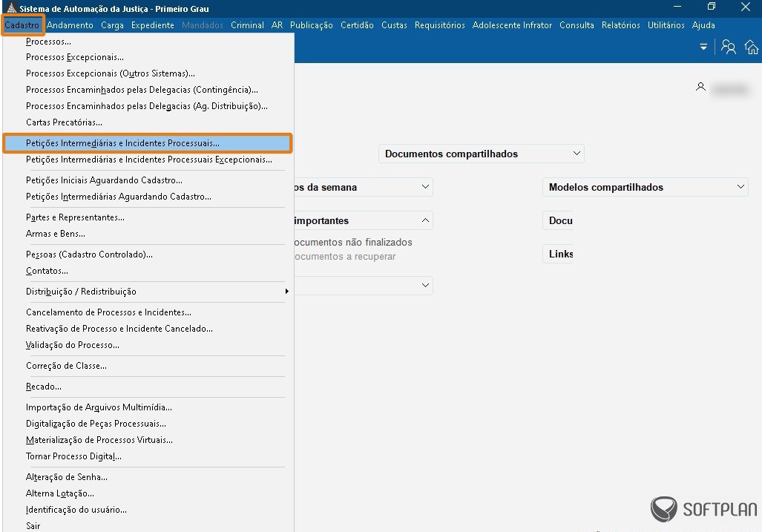The height and width of the screenshot is (532, 762).
Task: Open the Custas menu
Action: coord(394,25)
